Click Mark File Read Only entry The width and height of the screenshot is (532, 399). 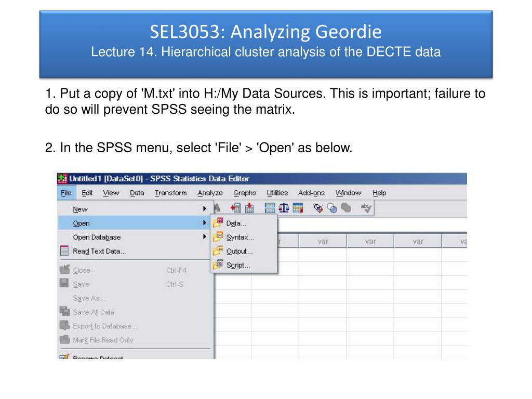[x=136, y=340]
